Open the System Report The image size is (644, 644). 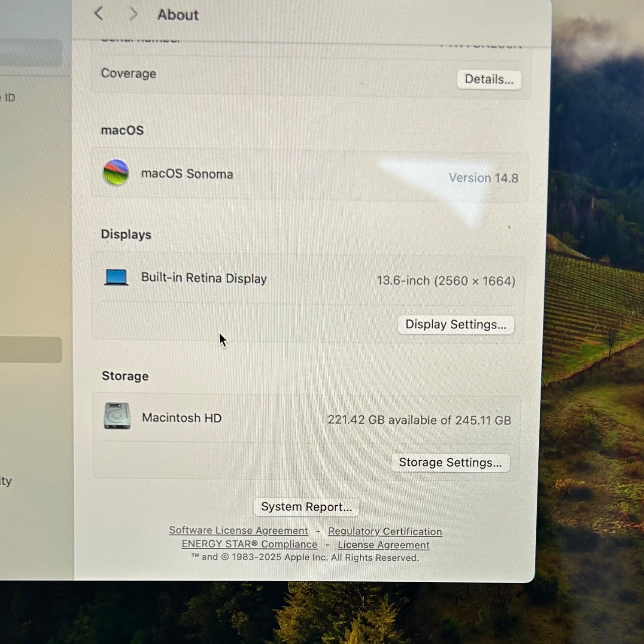[306, 507]
